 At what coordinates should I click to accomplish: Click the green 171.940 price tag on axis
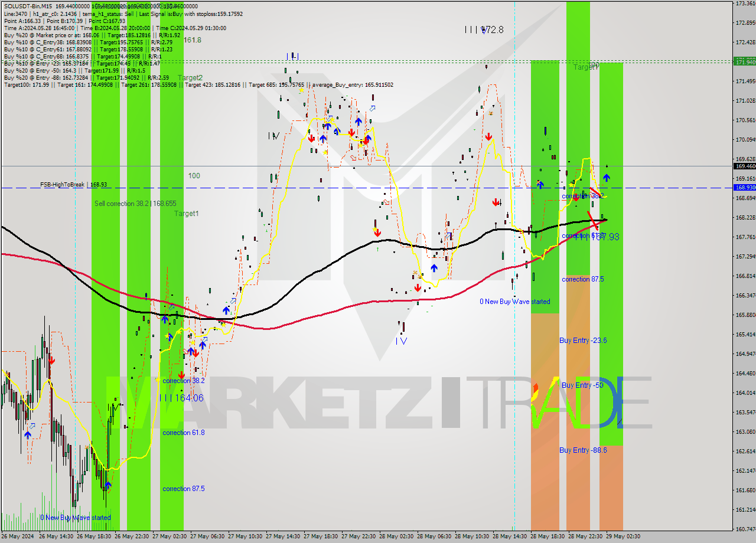745,61
